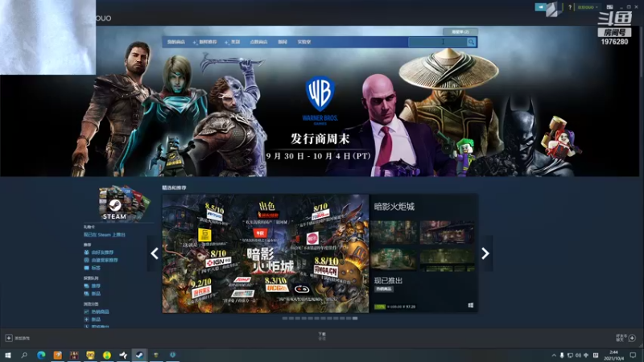Open the Windows notification center icon
644x362 pixels.
pyautogui.click(x=633, y=356)
